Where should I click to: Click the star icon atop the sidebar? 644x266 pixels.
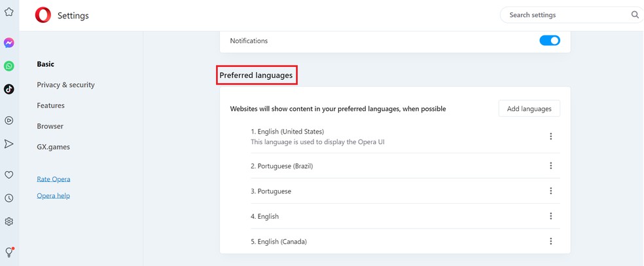(9, 12)
